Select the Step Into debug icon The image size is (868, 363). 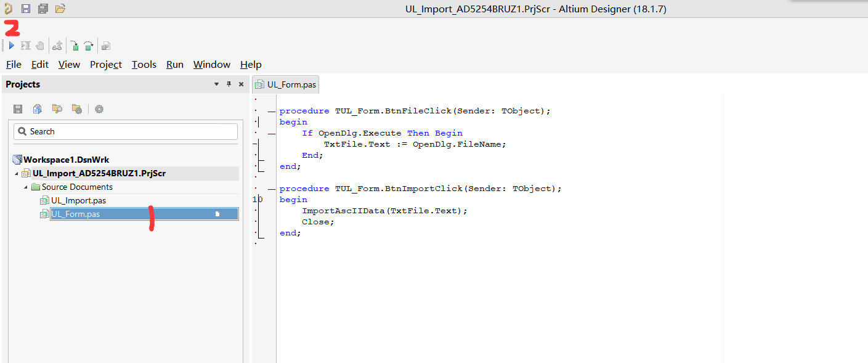pyautogui.click(x=25, y=45)
